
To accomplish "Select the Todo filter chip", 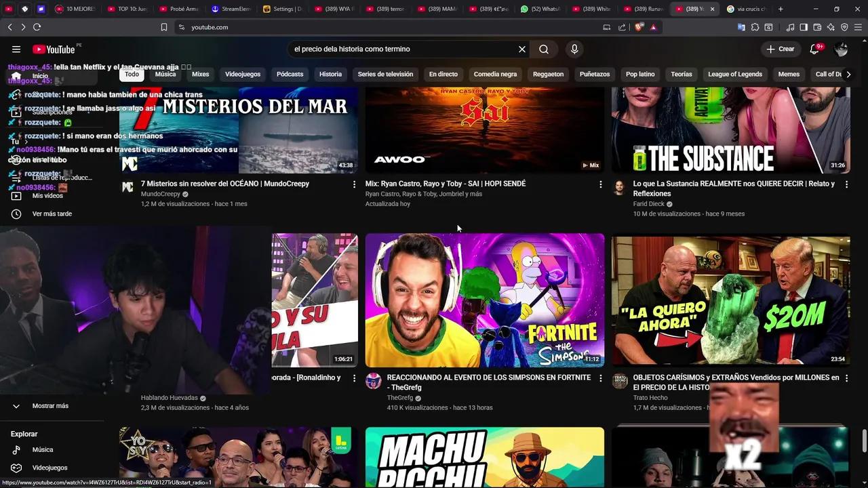I will point(132,74).
